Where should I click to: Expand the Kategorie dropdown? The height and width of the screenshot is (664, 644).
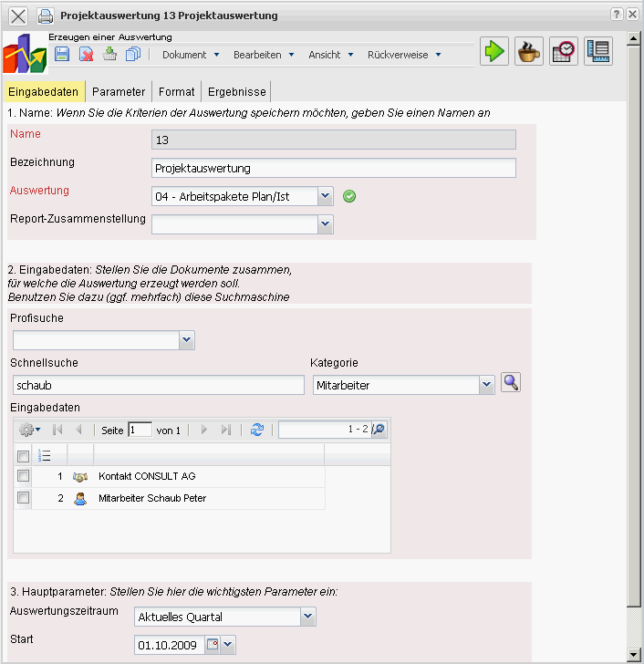pyautogui.click(x=486, y=386)
